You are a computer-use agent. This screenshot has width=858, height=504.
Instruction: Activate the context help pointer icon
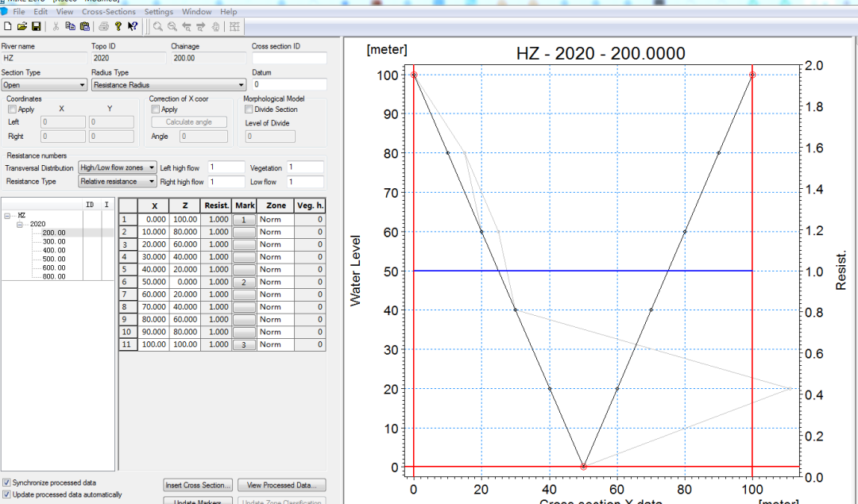133,26
